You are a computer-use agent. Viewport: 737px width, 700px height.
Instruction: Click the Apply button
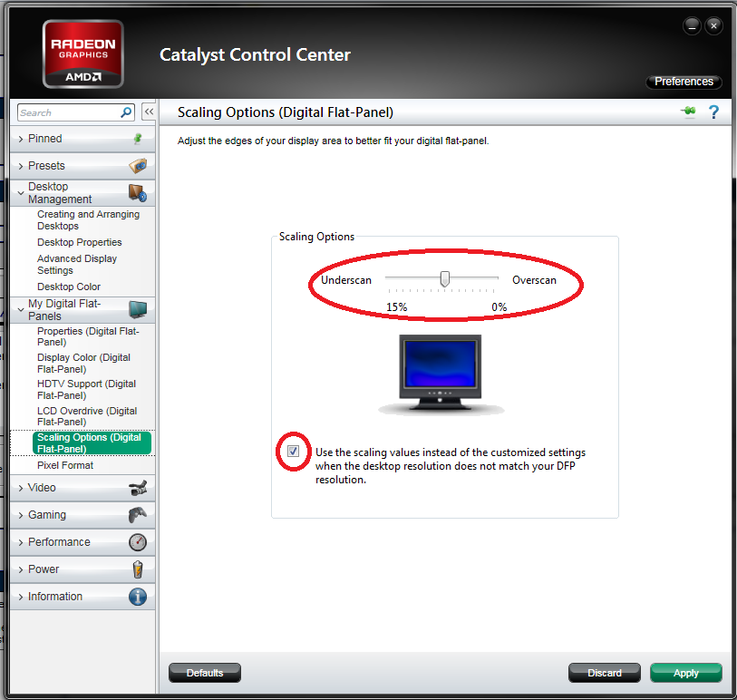(x=685, y=673)
